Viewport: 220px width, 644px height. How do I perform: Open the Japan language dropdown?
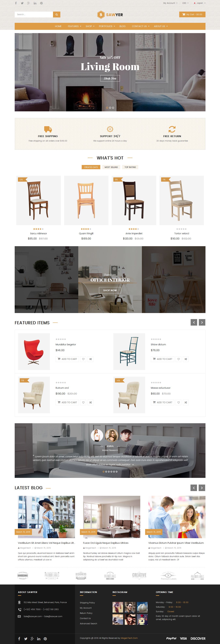point(199,3)
